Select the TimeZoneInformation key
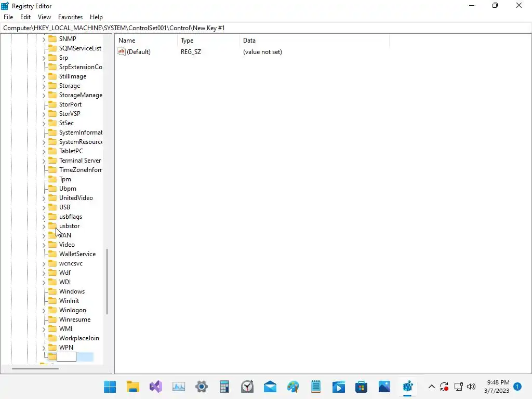Image resolution: width=532 pixels, height=399 pixels. 81,170
